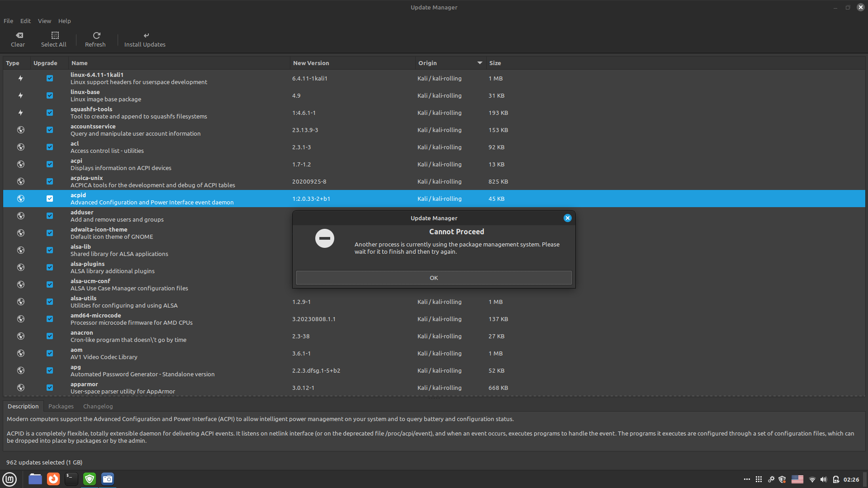Click the Install Updates toolbar icon
The height and width of the screenshot is (488, 868).
point(146,35)
